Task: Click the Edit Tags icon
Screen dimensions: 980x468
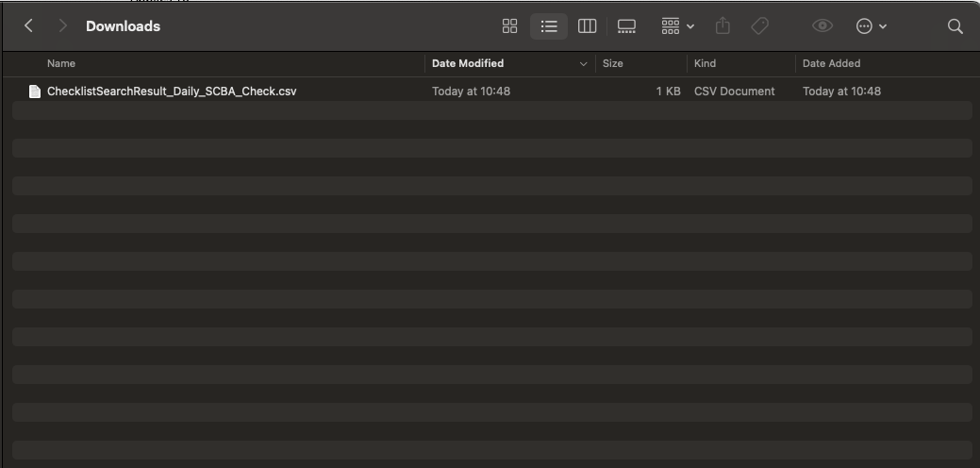Action: point(759,26)
